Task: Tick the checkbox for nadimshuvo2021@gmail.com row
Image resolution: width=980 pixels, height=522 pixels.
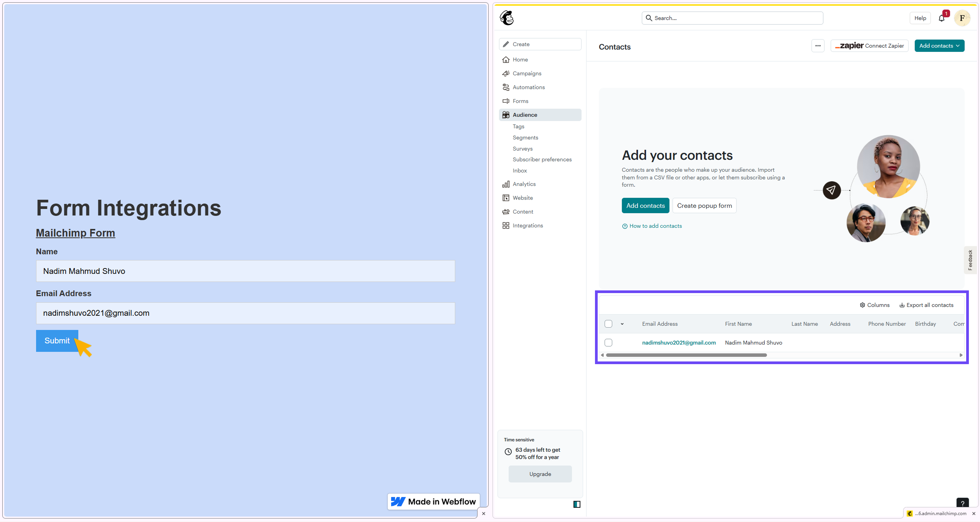Action: click(608, 343)
